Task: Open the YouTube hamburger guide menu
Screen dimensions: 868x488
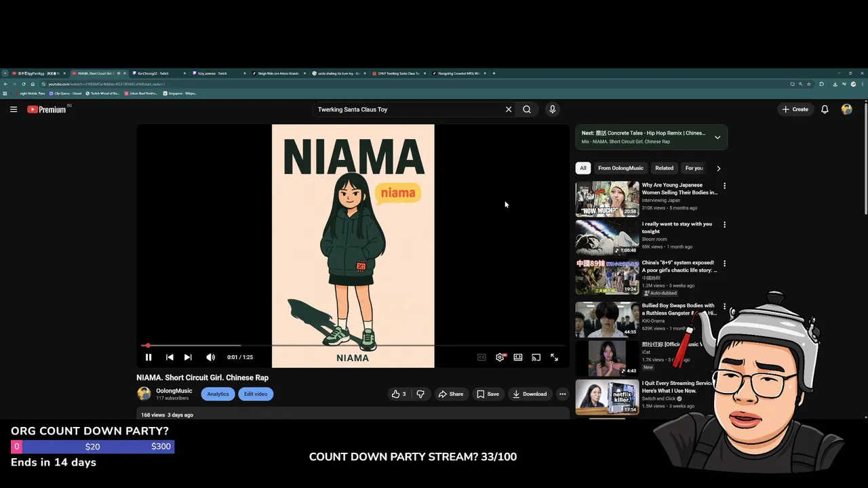Action: click(14, 109)
